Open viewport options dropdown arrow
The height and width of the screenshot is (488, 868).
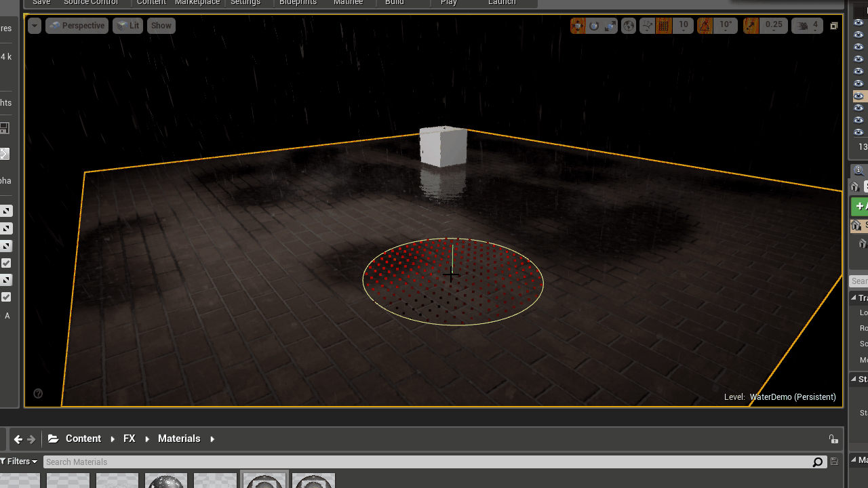pyautogui.click(x=35, y=26)
